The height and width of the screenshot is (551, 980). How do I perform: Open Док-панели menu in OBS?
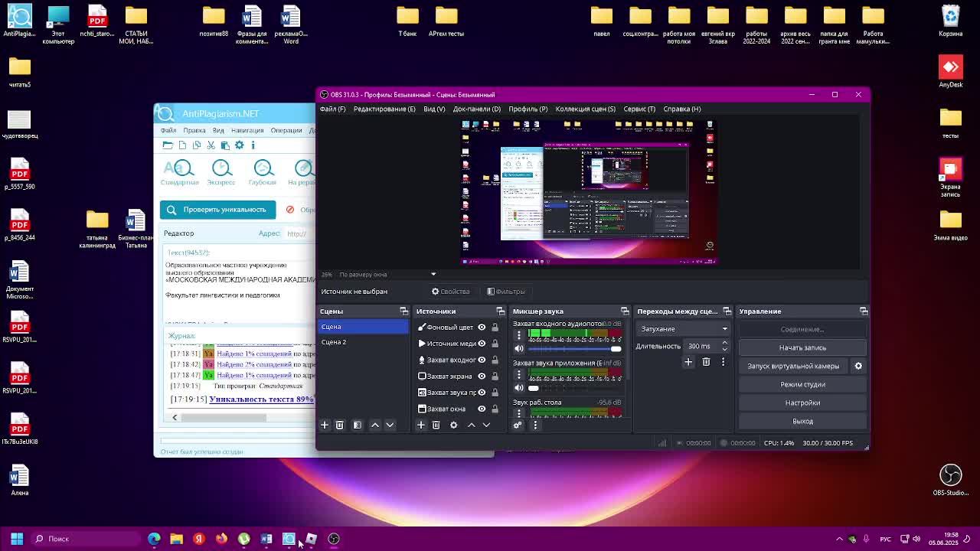pyautogui.click(x=476, y=109)
